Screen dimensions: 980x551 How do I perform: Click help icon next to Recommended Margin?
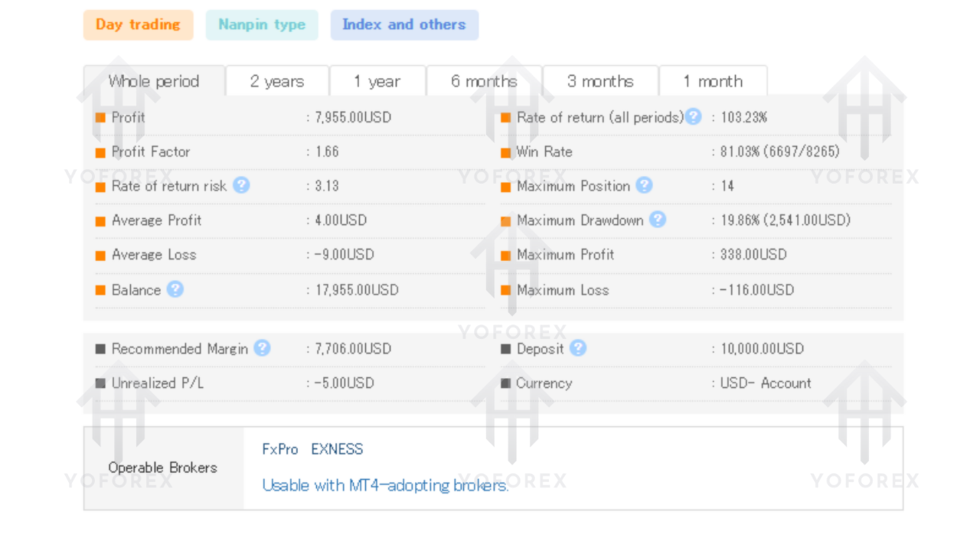coord(262,348)
